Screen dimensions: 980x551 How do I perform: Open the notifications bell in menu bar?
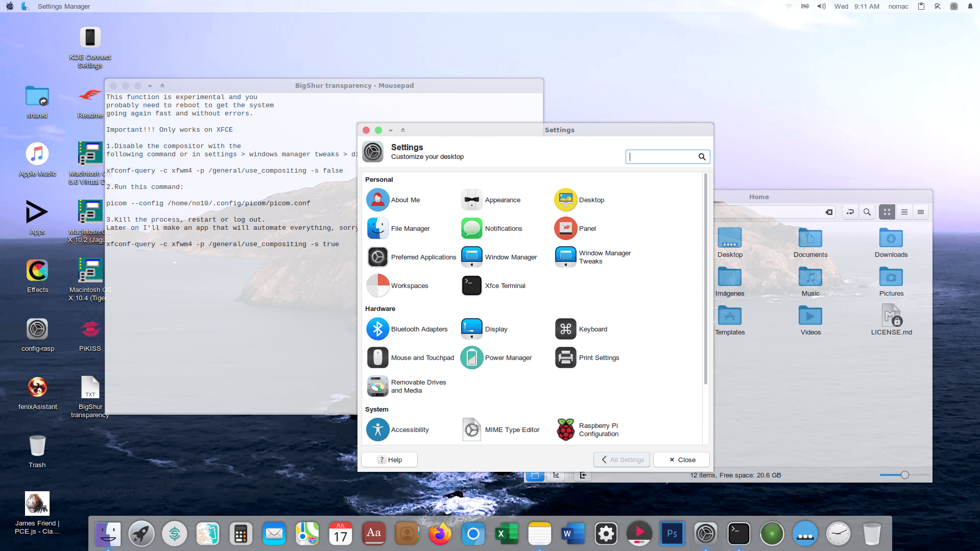pyautogui.click(x=970, y=6)
